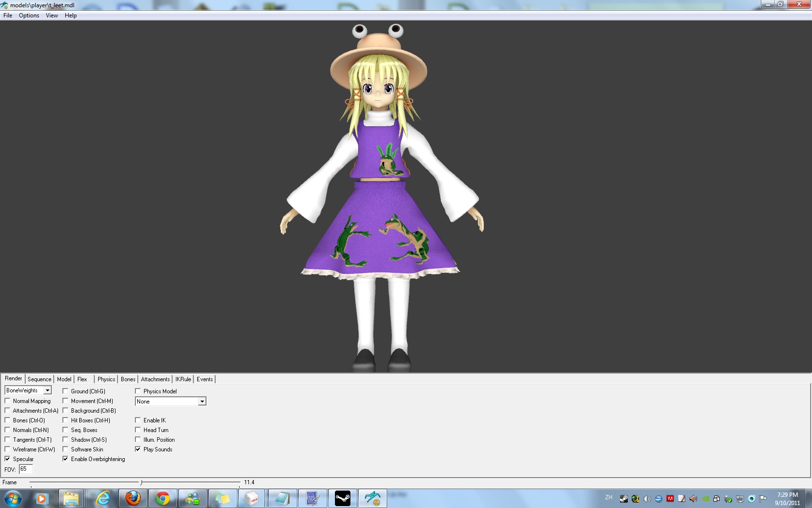The height and width of the screenshot is (508, 812).
Task: Switch to the IKRule tab
Action: pos(183,379)
